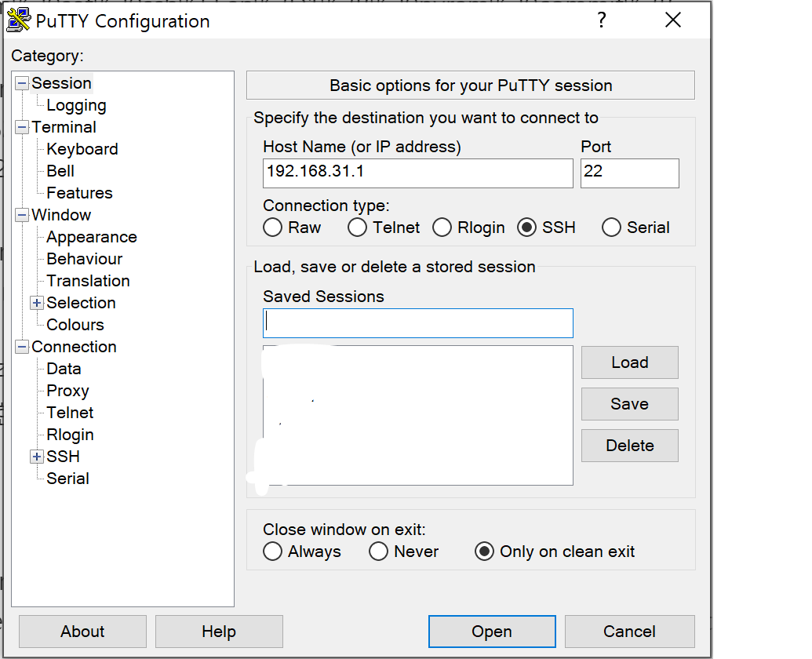Open the Connection category label
Screen dimensions: 812x659
click(74, 347)
